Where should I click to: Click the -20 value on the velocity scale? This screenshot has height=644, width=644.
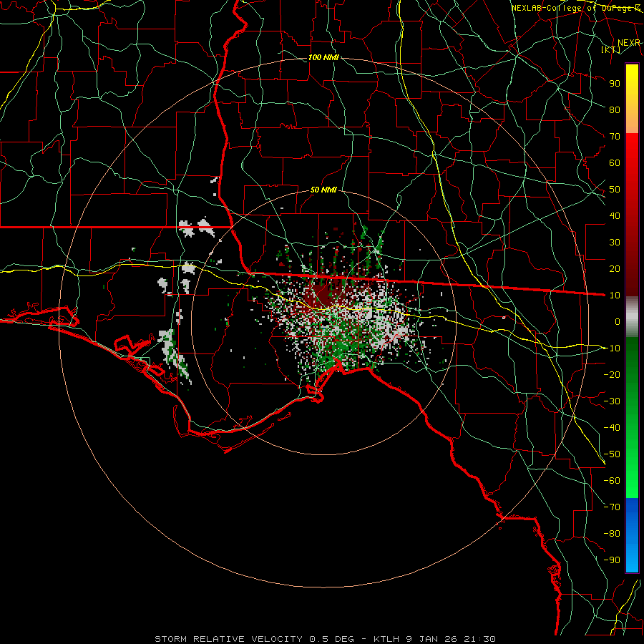click(612, 374)
